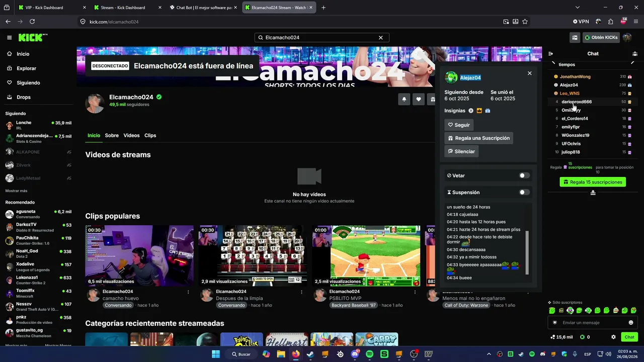Click the browser address bar URL
This screenshot has height=362, width=644.
114,22
